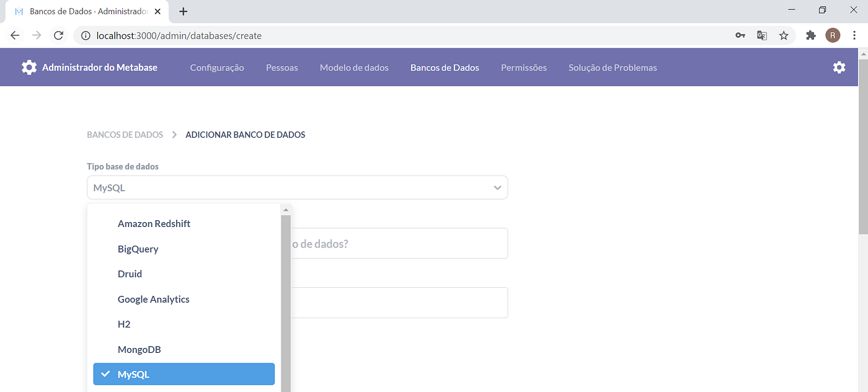Select BigQuery from the database list
Viewport: 868px width, 392px height.
click(x=138, y=249)
